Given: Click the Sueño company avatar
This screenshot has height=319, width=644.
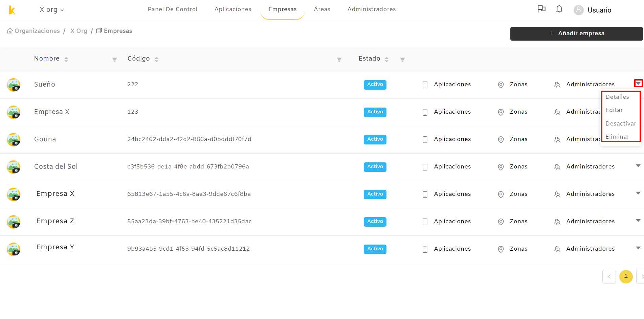Looking at the screenshot, I should [x=14, y=85].
